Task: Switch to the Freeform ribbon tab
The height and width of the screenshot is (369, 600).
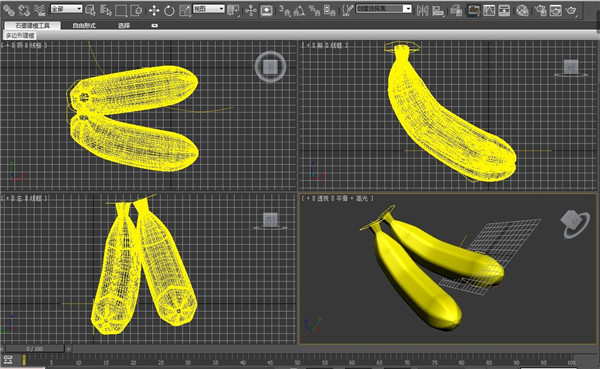Action: pos(84,26)
